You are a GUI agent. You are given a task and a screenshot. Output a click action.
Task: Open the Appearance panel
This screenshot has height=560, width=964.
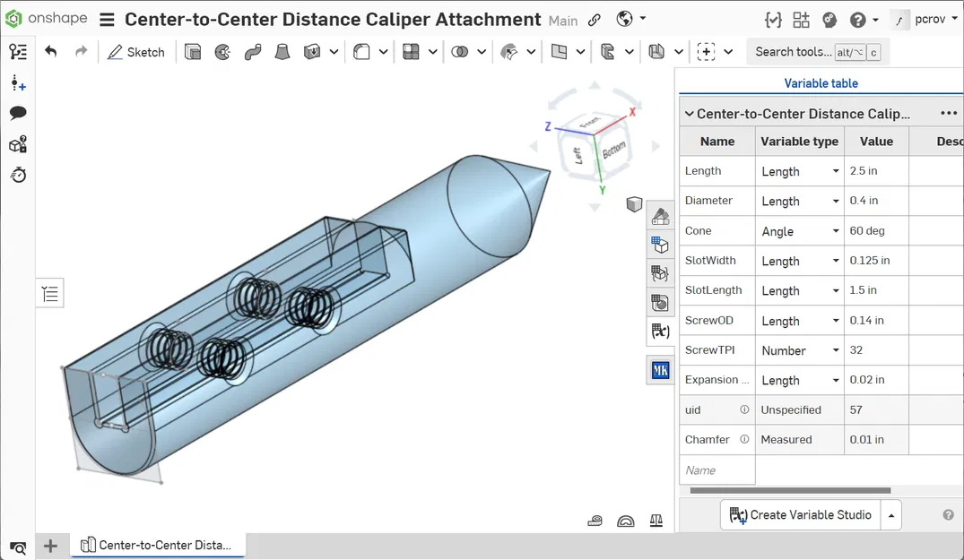(660, 215)
